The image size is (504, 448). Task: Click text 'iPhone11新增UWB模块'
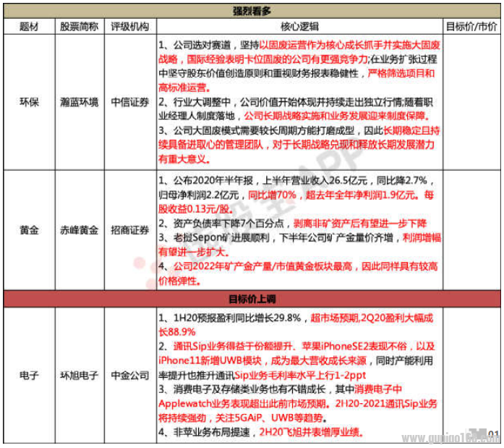click(210, 360)
